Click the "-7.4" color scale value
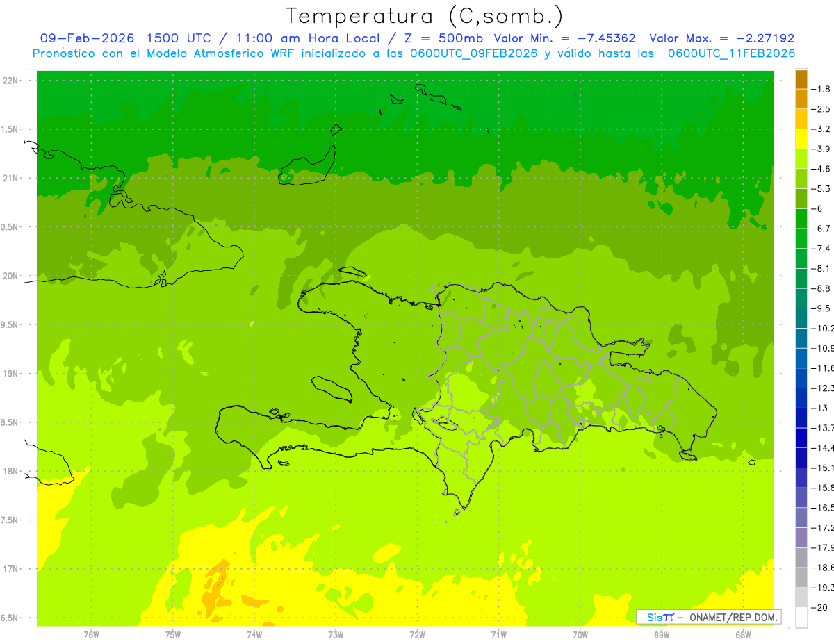The height and width of the screenshot is (644, 834). coord(821,248)
